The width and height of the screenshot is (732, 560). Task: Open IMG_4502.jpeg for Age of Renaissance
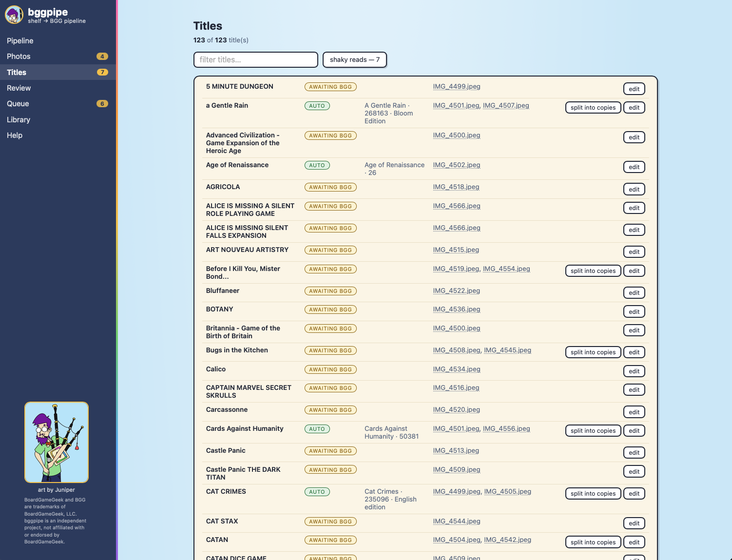click(x=457, y=165)
